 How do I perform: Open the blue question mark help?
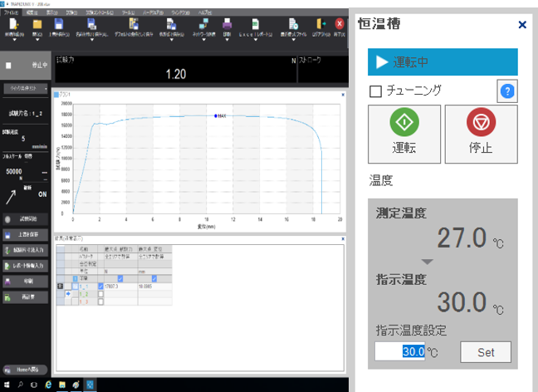[506, 91]
